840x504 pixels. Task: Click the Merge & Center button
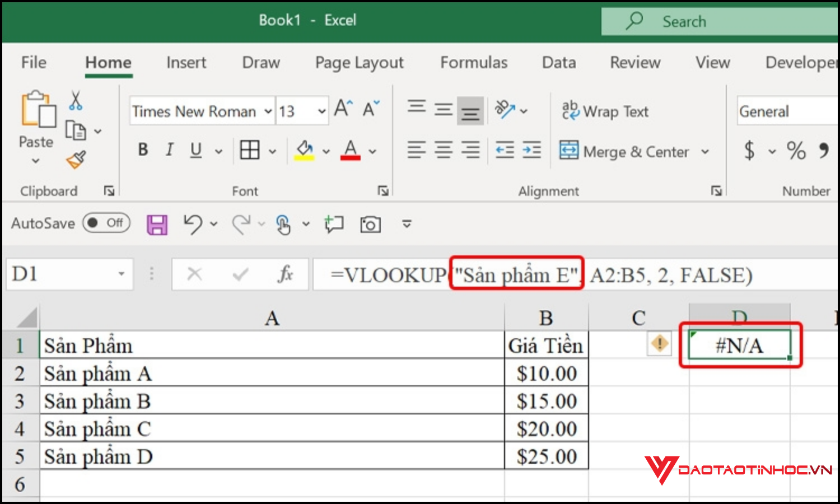(x=624, y=151)
